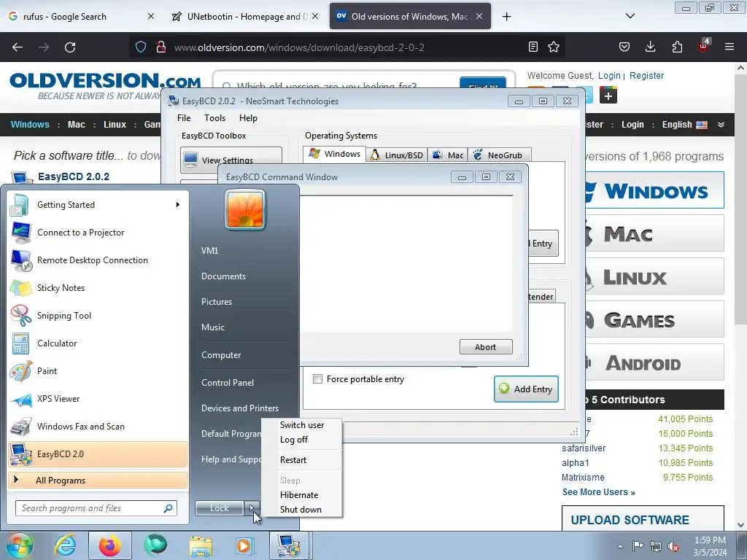Open EasyBCD Help menu
Screen dimensions: 747x560
[x=248, y=118]
